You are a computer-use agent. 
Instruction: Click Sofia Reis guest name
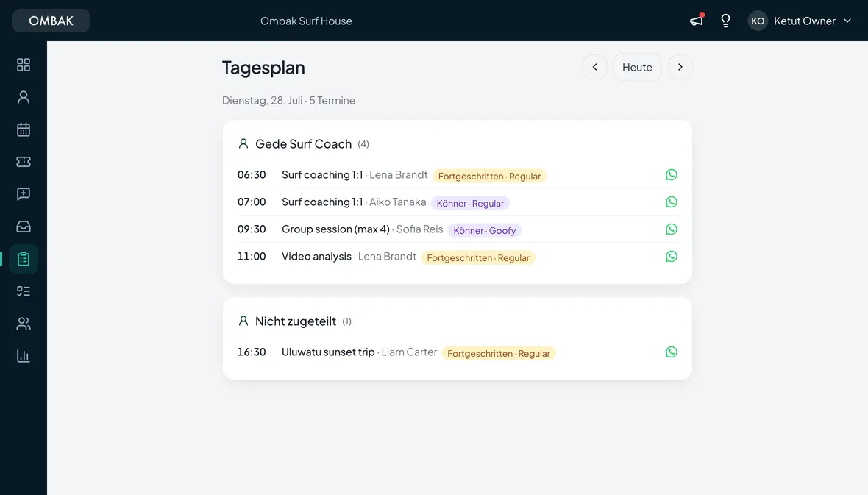pyautogui.click(x=419, y=229)
